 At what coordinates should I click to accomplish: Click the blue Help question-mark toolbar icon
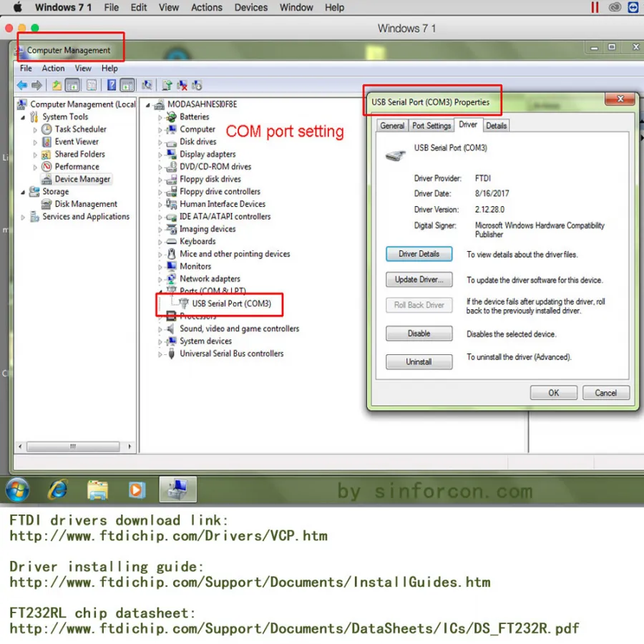tap(112, 85)
